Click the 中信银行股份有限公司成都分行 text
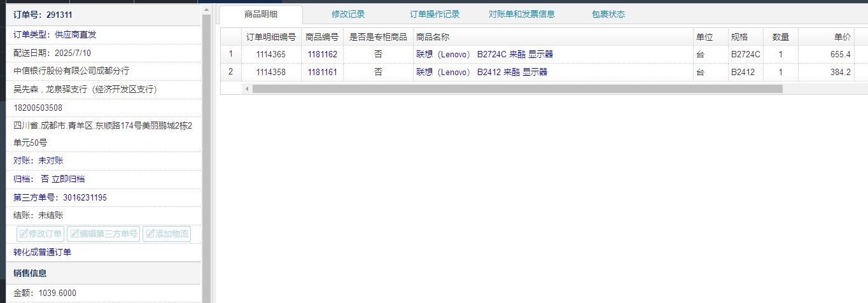This screenshot has height=303, width=868. pos(71,70)
